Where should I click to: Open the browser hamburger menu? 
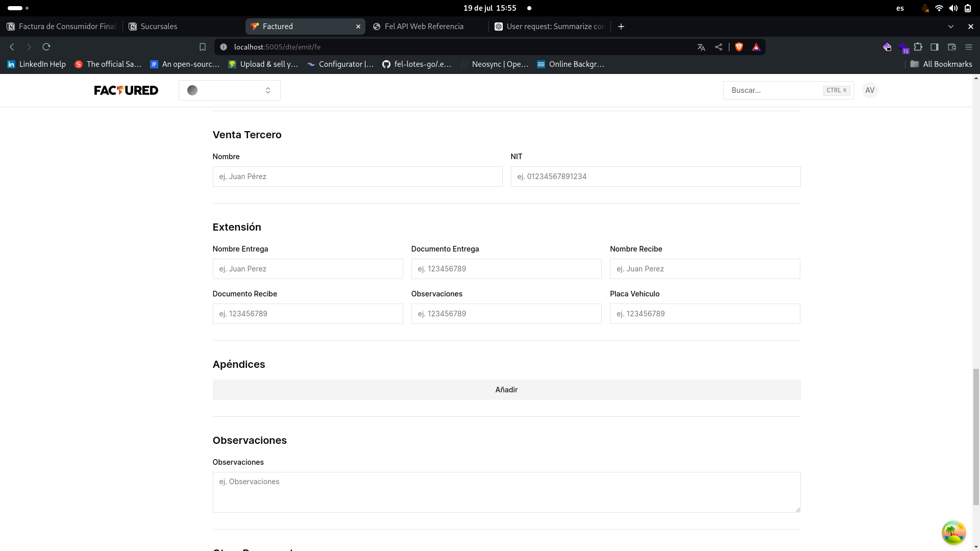[x=969, y=47]
